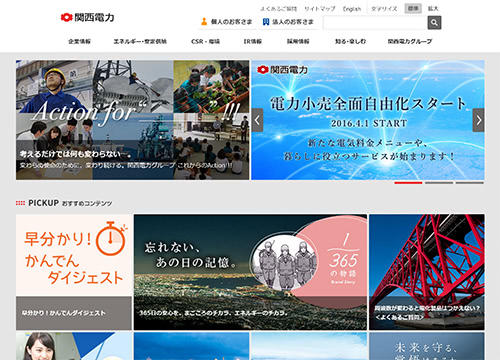Select the enlarged text size option

click(433, 9)
